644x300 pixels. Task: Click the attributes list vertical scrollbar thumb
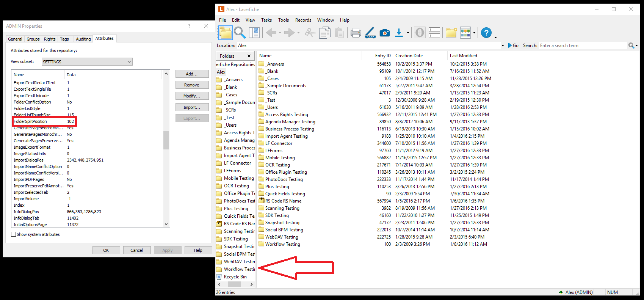166,140
